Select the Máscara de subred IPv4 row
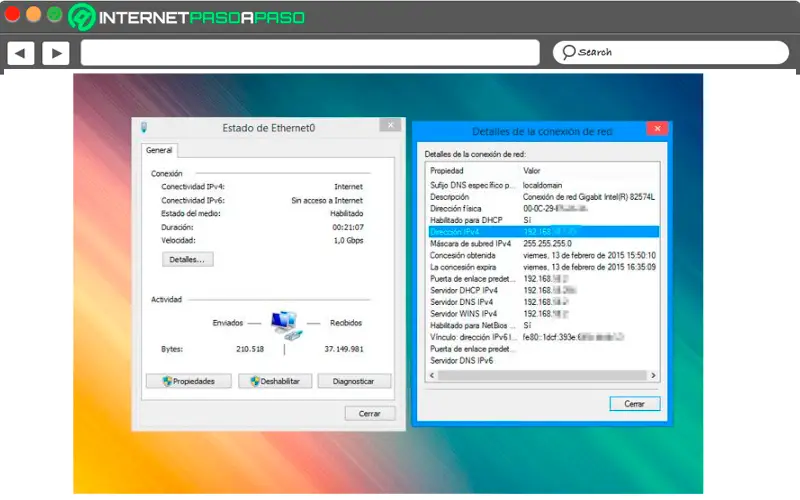The height and width of the screenshot is (500, 800). click(x=543, y=243)
